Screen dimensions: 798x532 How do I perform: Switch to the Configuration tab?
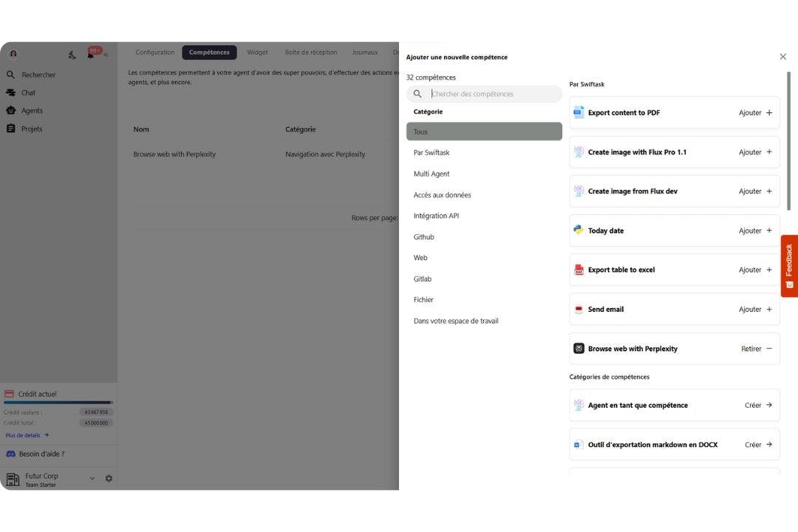154,52
